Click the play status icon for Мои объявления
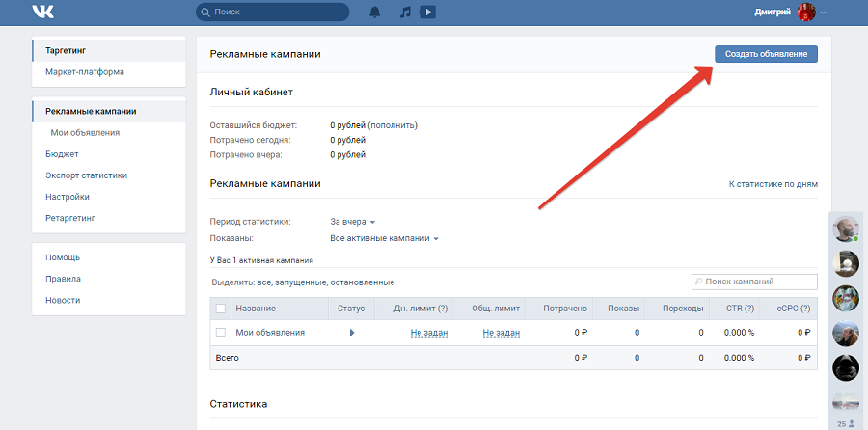 tap(352, 333)
